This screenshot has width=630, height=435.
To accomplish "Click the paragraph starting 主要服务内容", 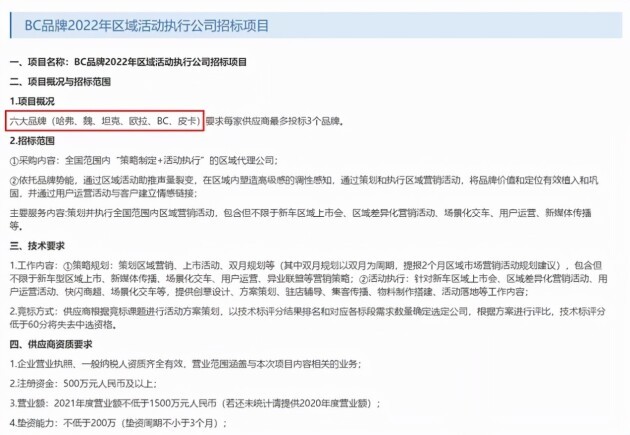I will [301, 219].
